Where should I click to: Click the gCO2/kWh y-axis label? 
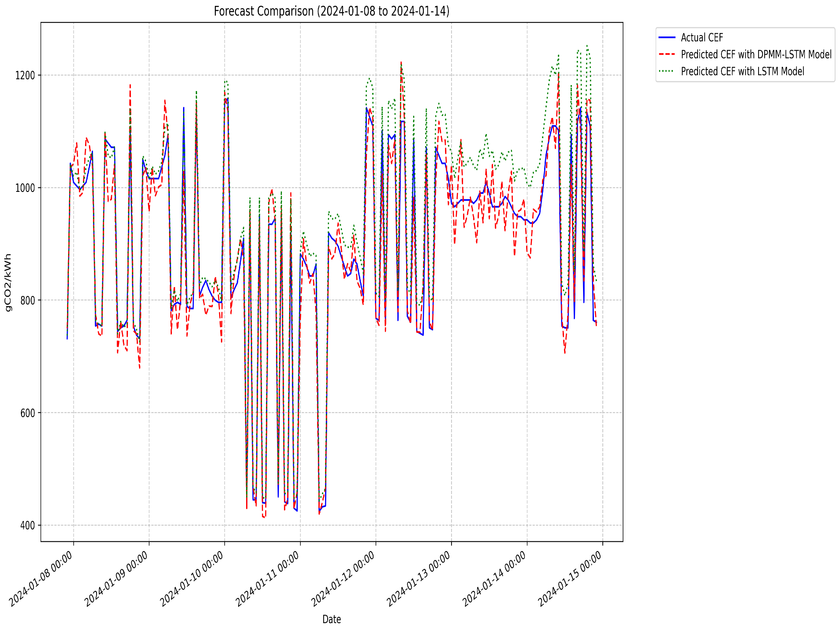[x=8, y=283]
